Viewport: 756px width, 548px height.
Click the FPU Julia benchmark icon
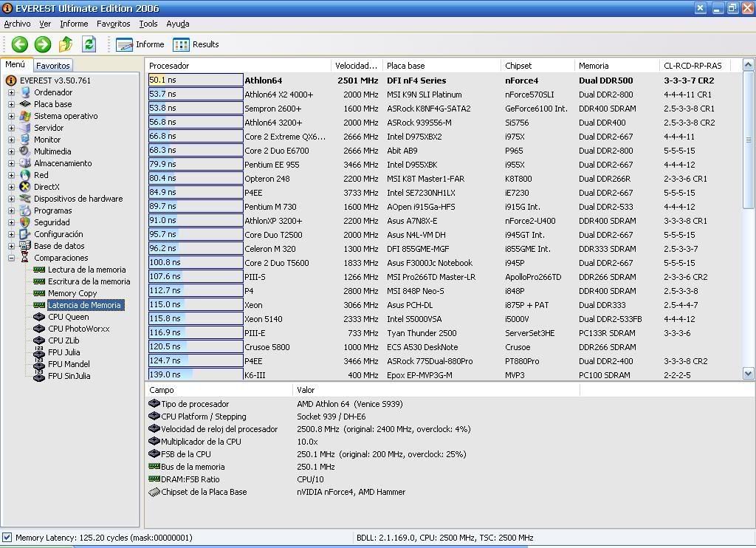point(39,352)
